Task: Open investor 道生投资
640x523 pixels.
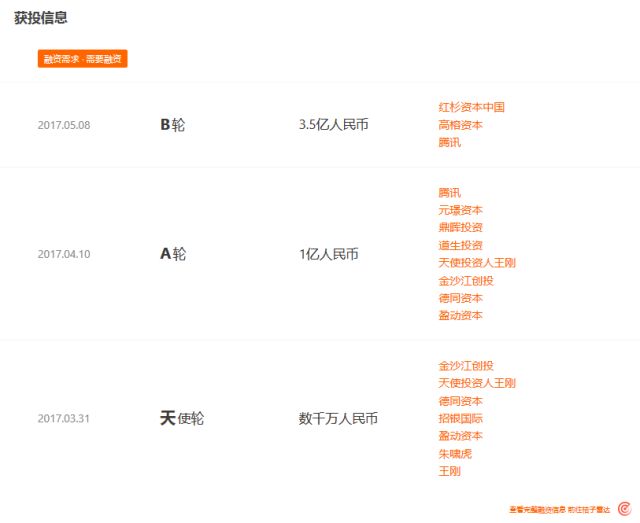Action: (460, 245)
